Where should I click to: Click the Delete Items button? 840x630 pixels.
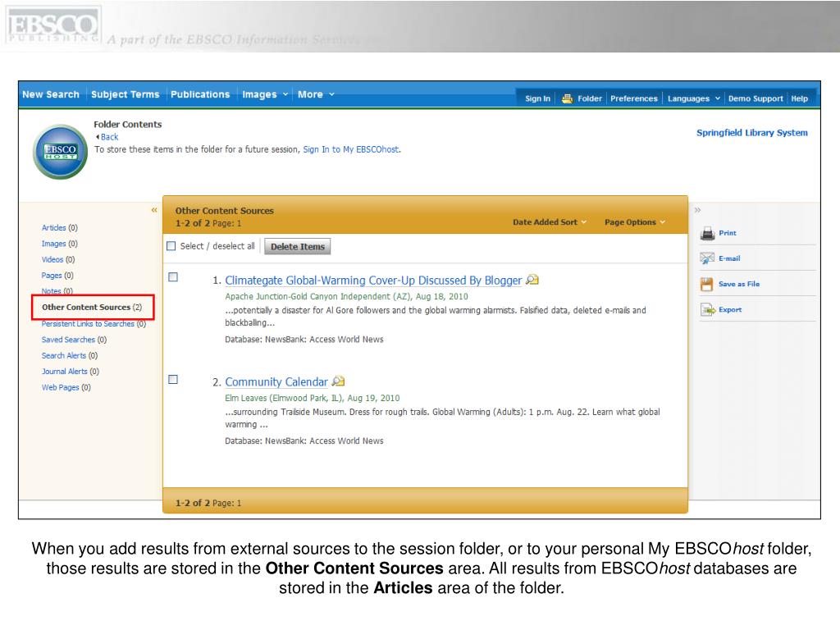tap(297, 246)
